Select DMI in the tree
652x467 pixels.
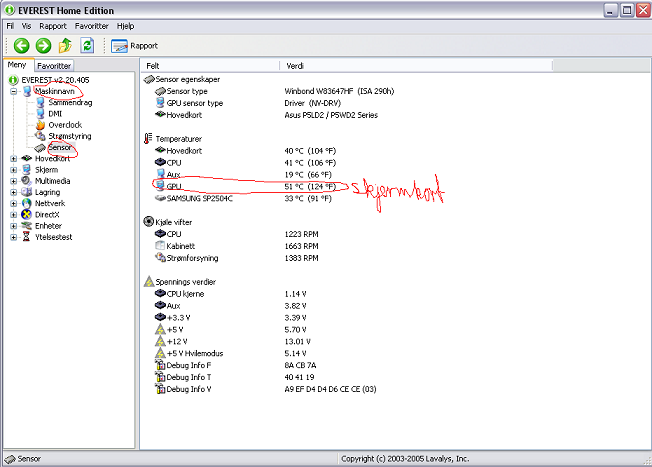(x=55, y=114)
